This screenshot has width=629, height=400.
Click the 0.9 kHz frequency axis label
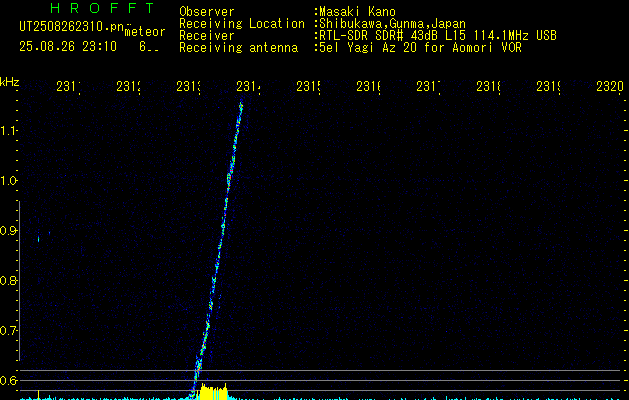pos(8,231)
